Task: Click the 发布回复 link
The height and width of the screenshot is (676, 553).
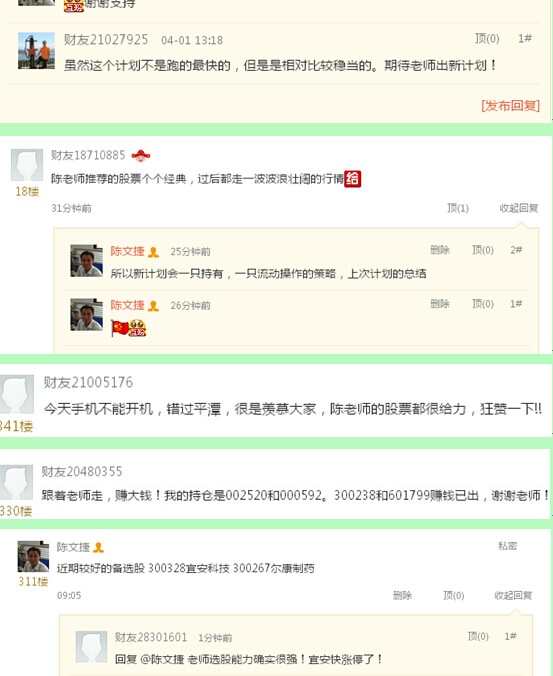Action: pos(510,106)
